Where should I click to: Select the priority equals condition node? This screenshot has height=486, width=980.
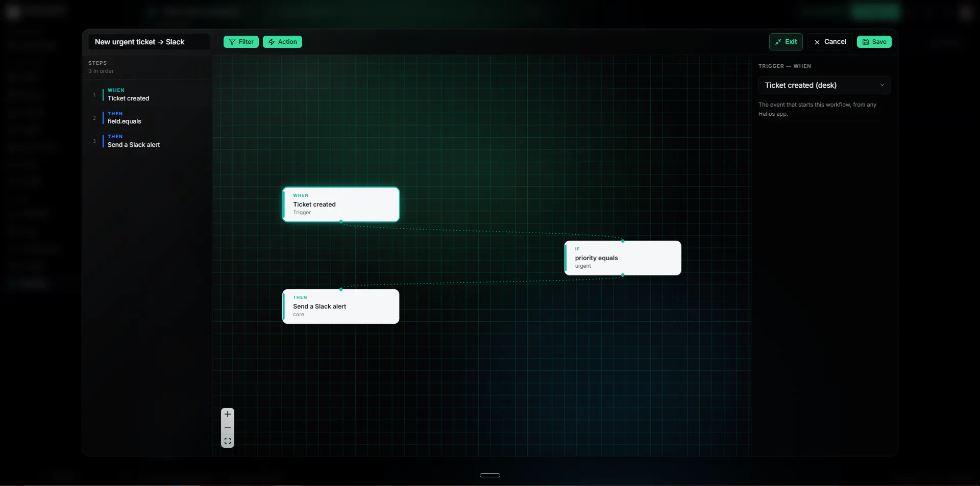click(623, 258)
